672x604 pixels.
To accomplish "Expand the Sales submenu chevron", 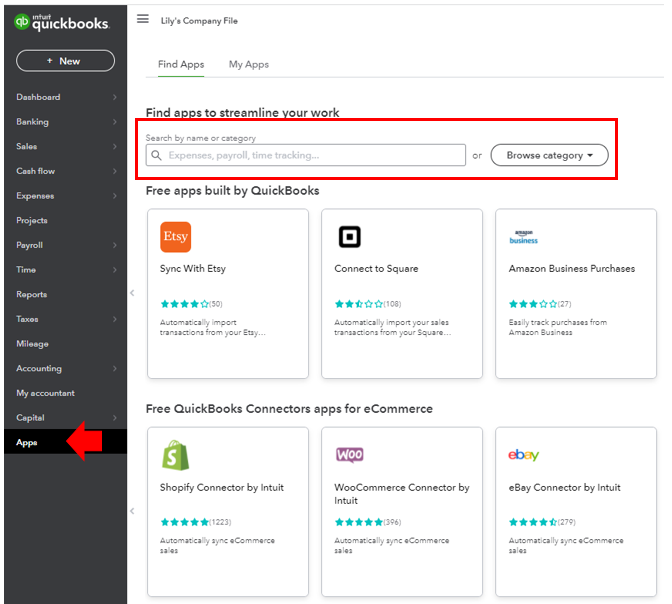I will tap(114, 147).
